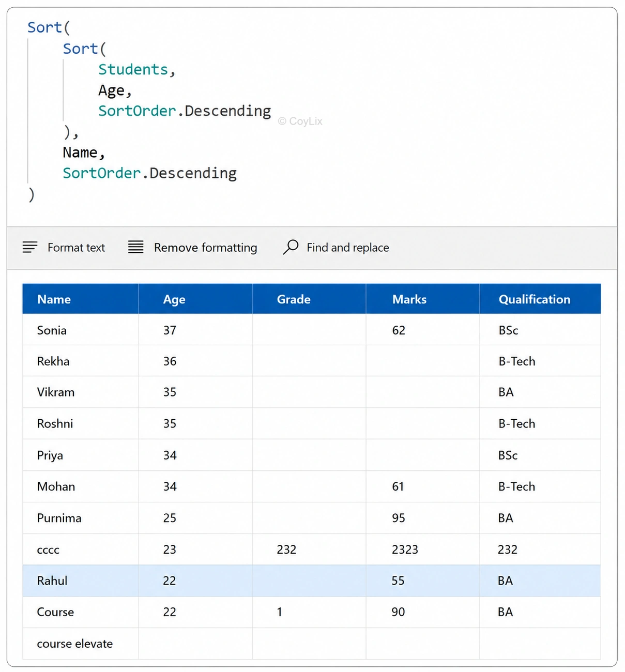Viewport: 625px width, 672px height.
Task: Select the Grade column header
Action: pyautogui.click(x=309, y=299)
